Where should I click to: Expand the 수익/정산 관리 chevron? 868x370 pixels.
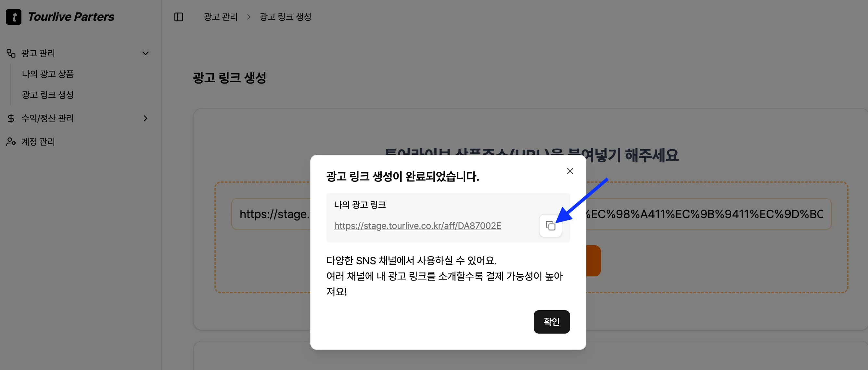pos(145,118)
